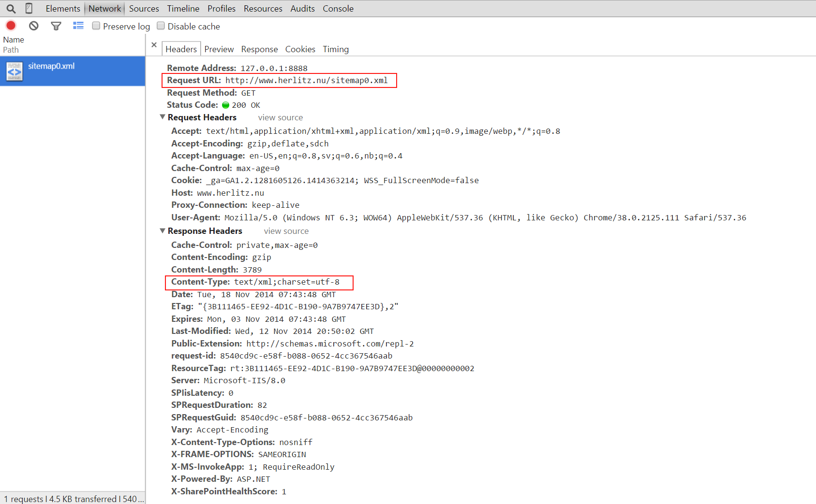Collapse the Response Headers section
816x504 pixels.
pos(163,231)
